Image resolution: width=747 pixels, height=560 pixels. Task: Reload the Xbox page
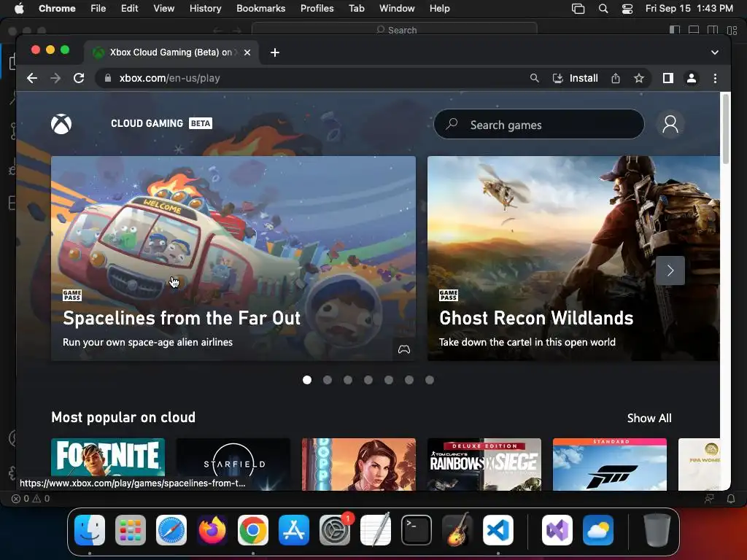(x=79, y=78)
